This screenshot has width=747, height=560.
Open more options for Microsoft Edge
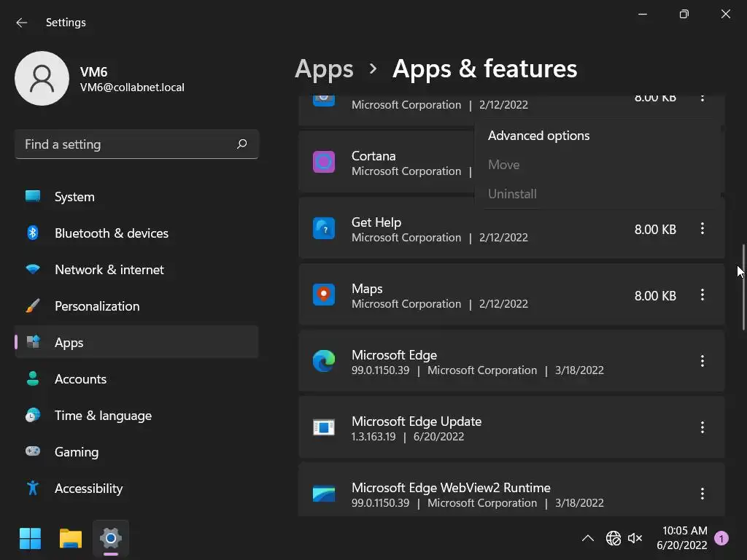click(702, 361)
